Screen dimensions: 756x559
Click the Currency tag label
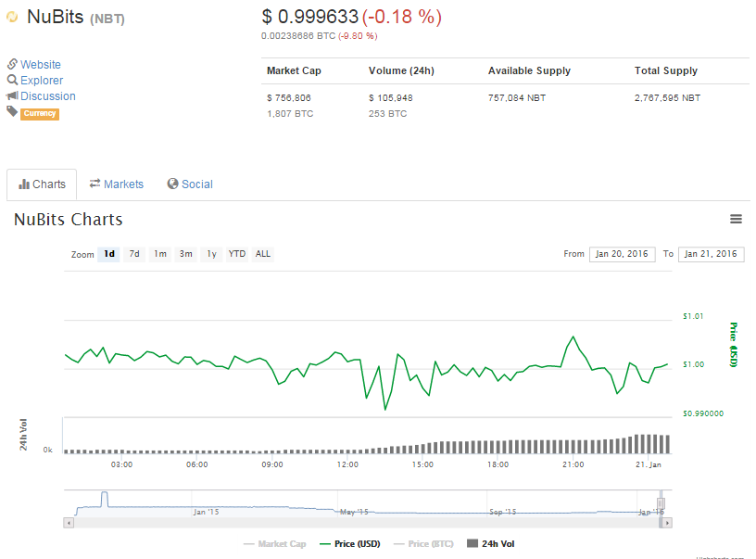40,113
